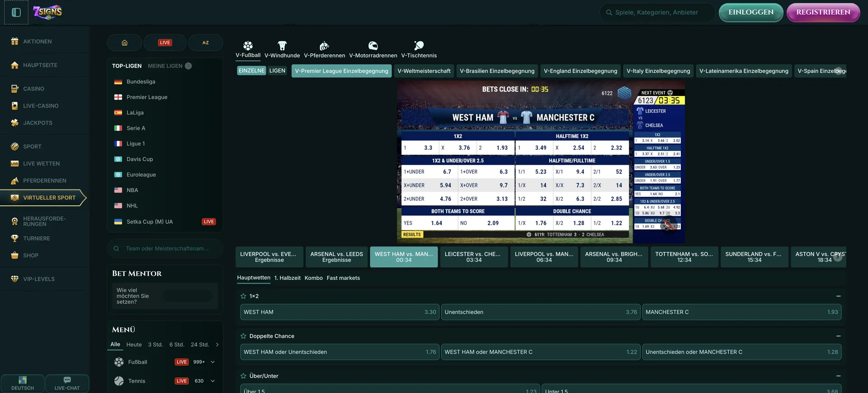Filter menu by 24 Std.
Viewport: 868px width, 393px height.
(x=200, y=345)
